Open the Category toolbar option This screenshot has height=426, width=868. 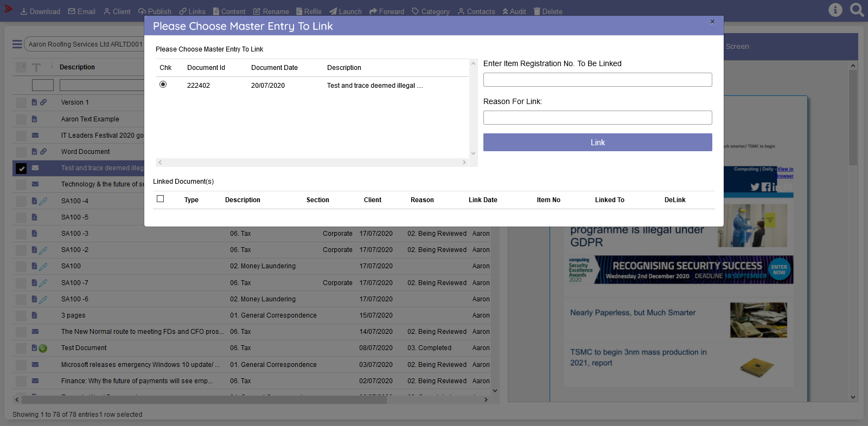(x=431, y=11)
